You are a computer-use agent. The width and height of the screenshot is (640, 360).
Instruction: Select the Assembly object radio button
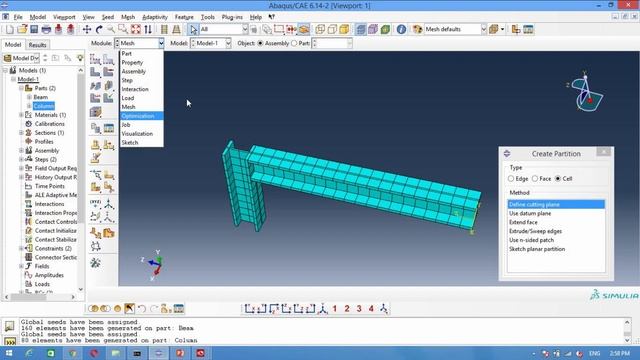pyautogui.click(x=260, y=43)
